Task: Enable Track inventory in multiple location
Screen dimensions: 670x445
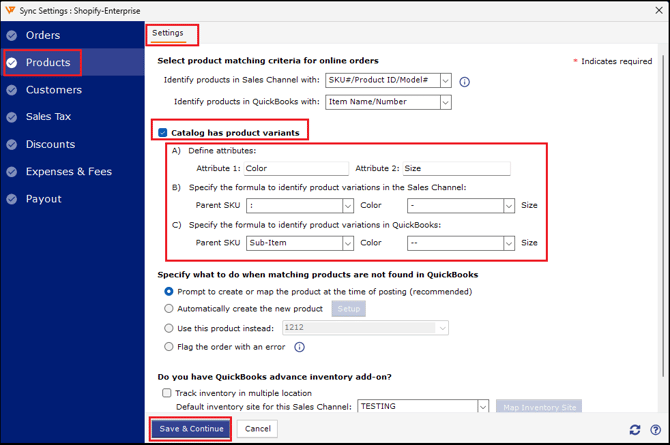Action: (x=167, y=393)
